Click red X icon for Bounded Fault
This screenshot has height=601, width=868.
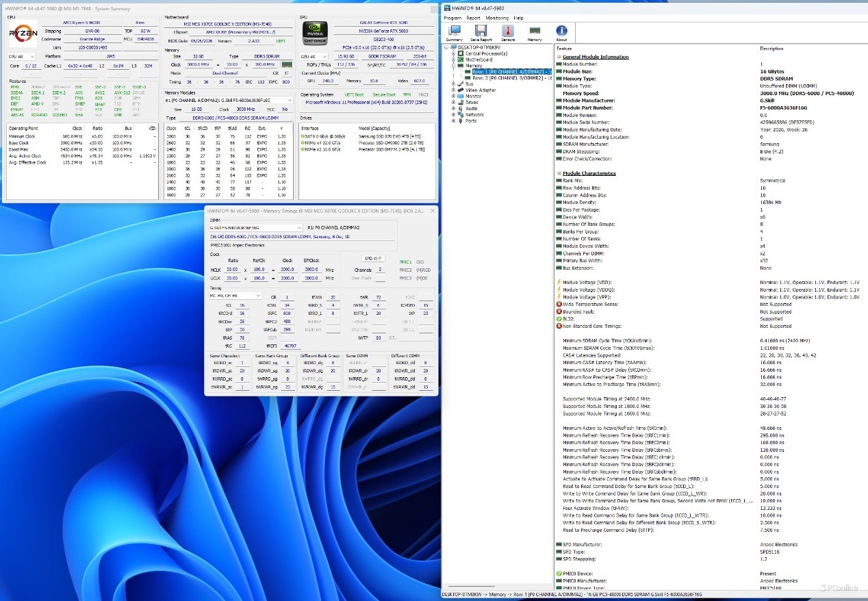[x=559, y=311]
